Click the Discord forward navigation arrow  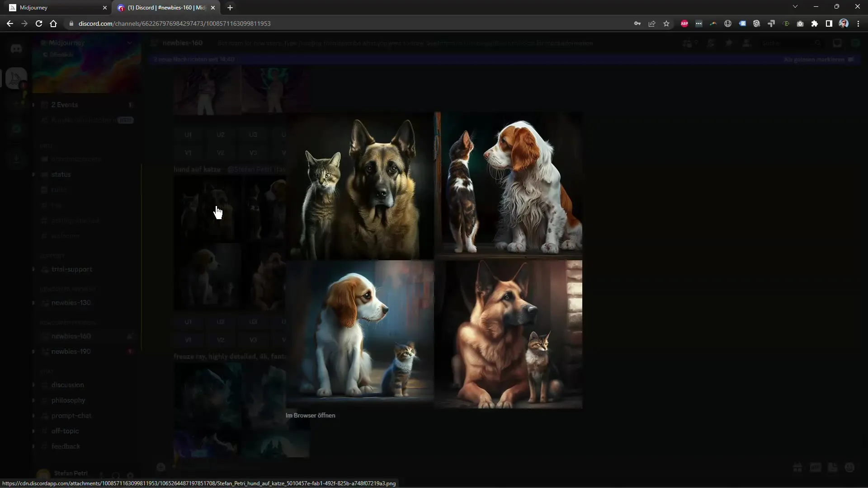24,23
